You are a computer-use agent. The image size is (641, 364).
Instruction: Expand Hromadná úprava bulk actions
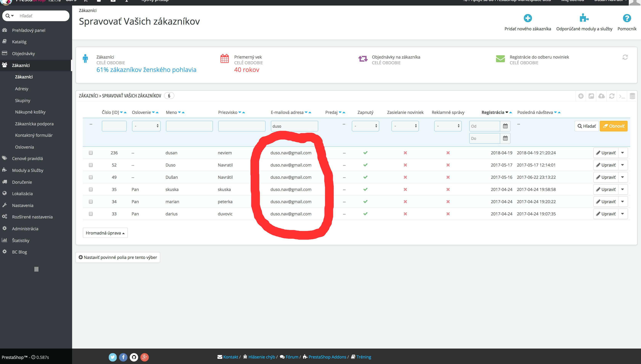105,233
